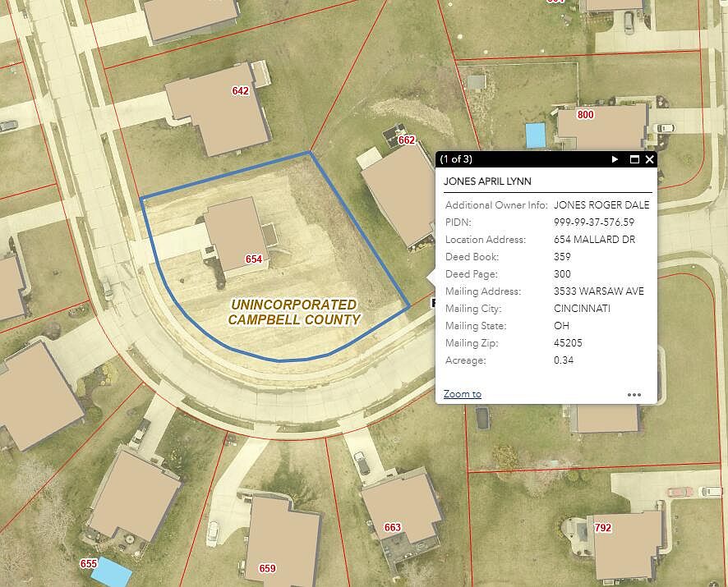The width and height of the screenshot is (728, 587).
Task: Click the parcel number 655 label
Action: pyautogui.click(x=89, y=564)
